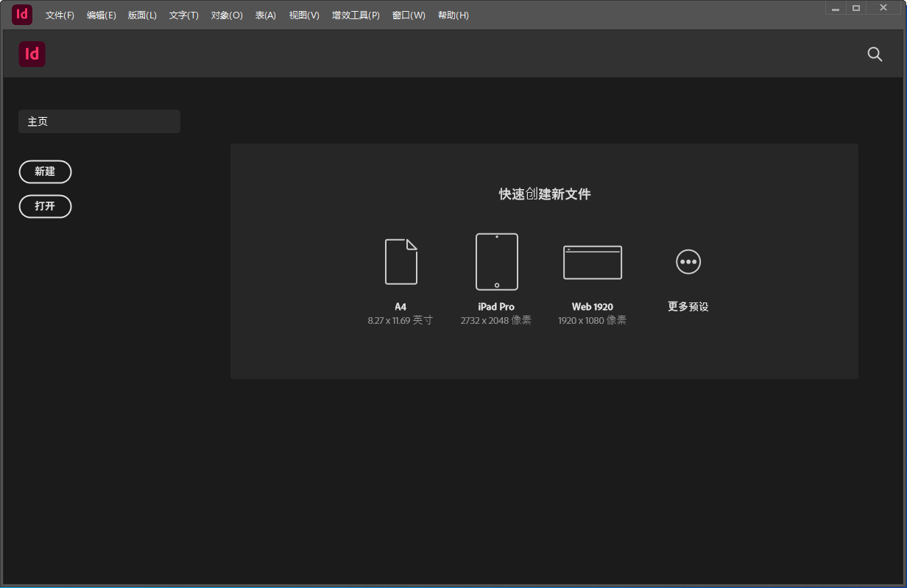Viewport: 907px width, 588px height.
Task: Click the 更多预设 label
Action: click(x=688, y=307)
